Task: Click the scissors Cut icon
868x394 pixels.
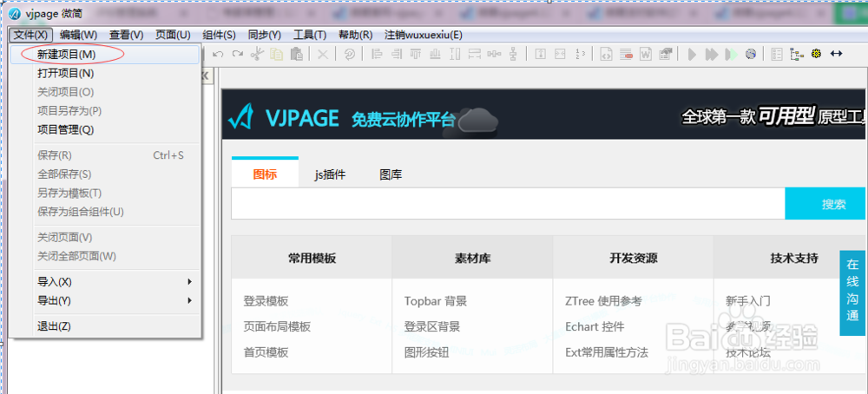Action: (x=257, y=54)
